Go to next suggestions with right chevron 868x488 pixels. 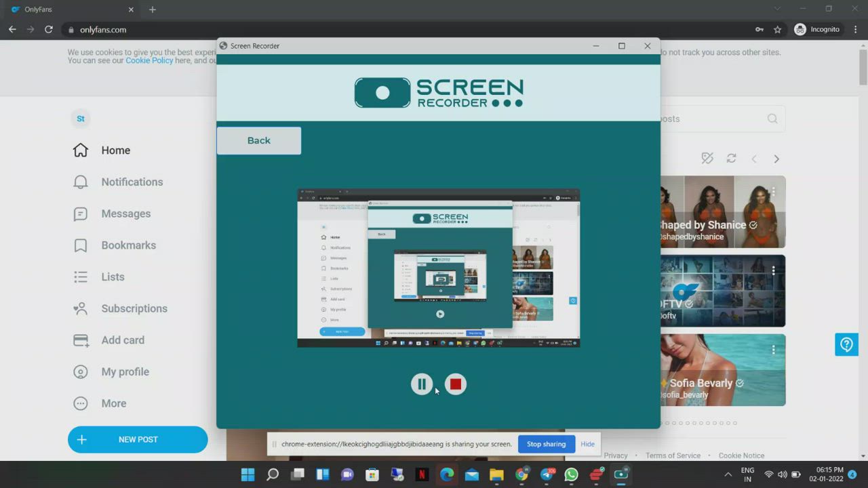pos(776,159)
